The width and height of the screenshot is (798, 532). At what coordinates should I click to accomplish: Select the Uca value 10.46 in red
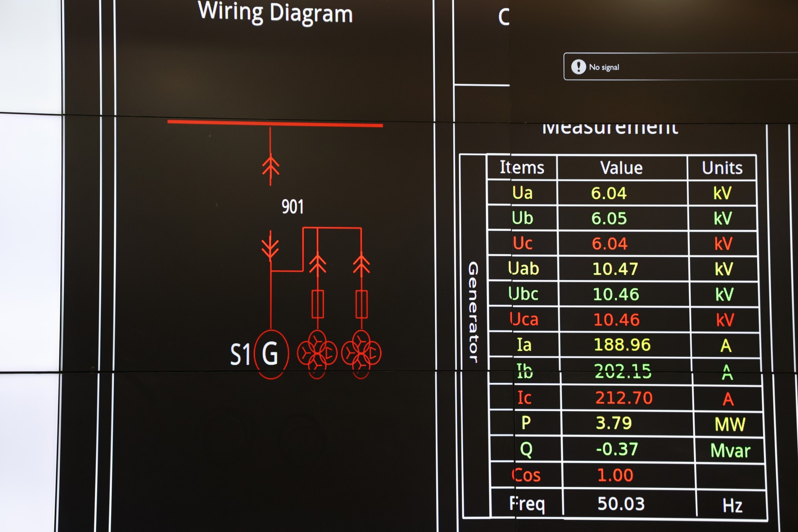616,320
